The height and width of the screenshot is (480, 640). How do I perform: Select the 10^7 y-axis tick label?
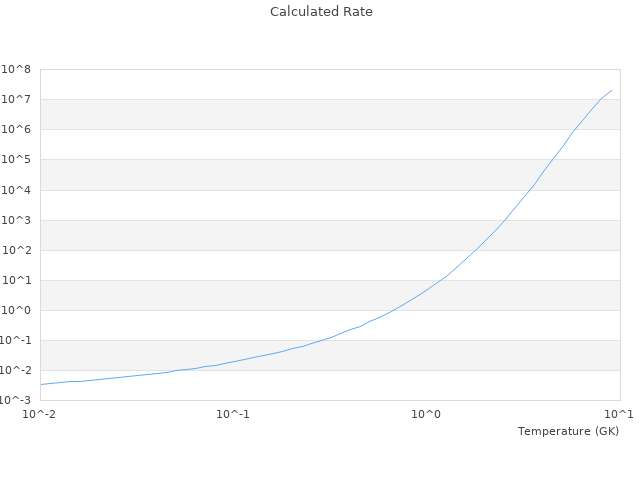tap(17, 100)
